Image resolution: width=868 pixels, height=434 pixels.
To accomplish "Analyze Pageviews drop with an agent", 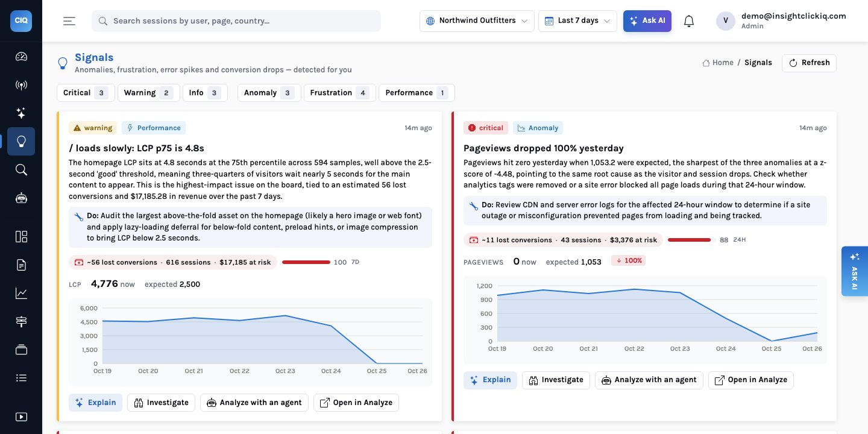I will (649, 380).
